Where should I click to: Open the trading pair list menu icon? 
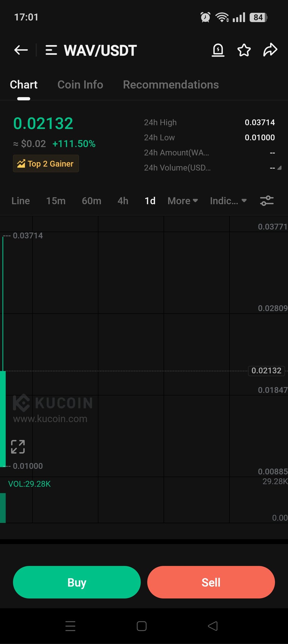[x=51, y=50]
